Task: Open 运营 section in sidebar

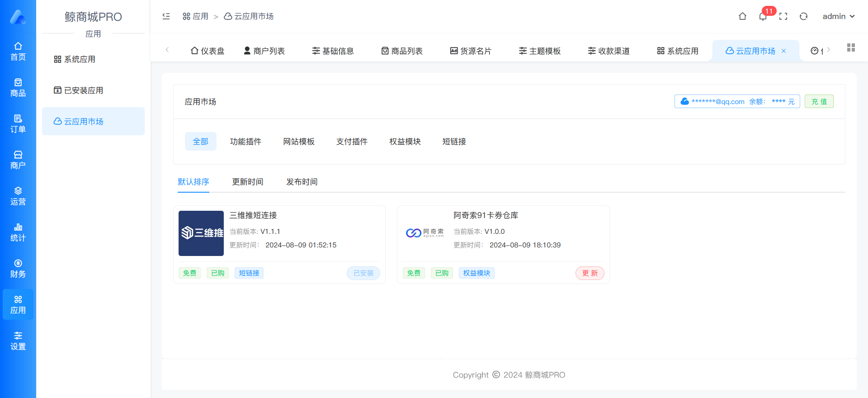Action: (18, 196)
